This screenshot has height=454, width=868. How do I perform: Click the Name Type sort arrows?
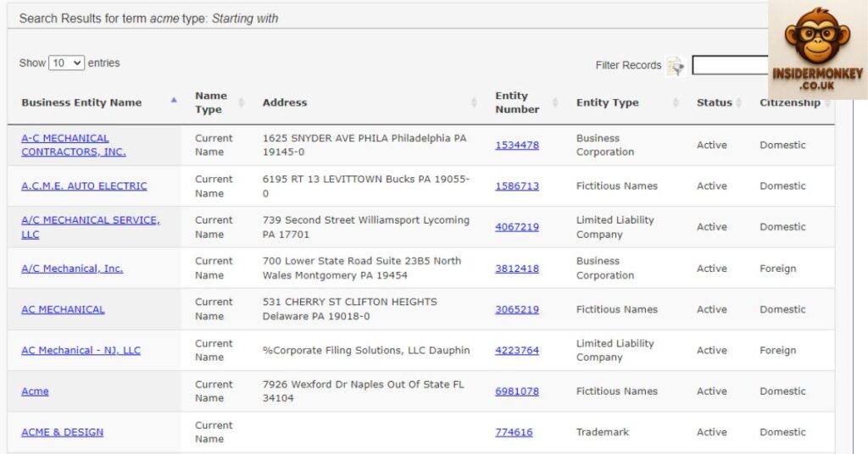point(242,102)
